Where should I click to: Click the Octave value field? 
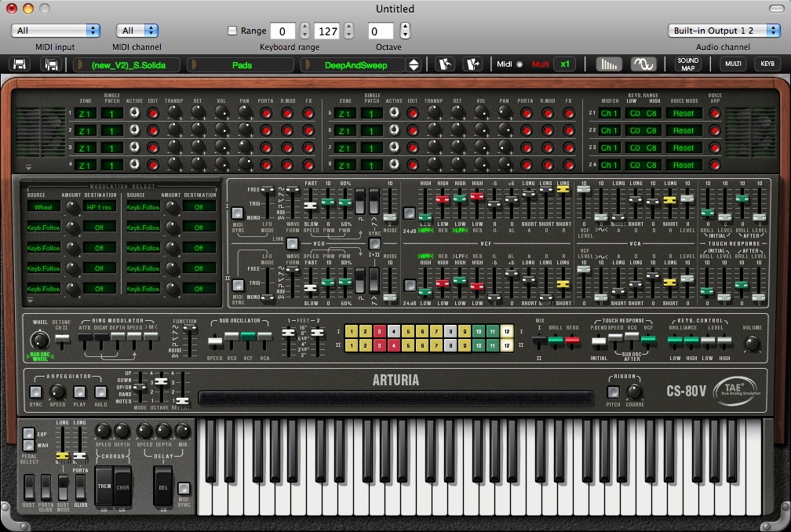pyautogui.click(x=381, y=31)
